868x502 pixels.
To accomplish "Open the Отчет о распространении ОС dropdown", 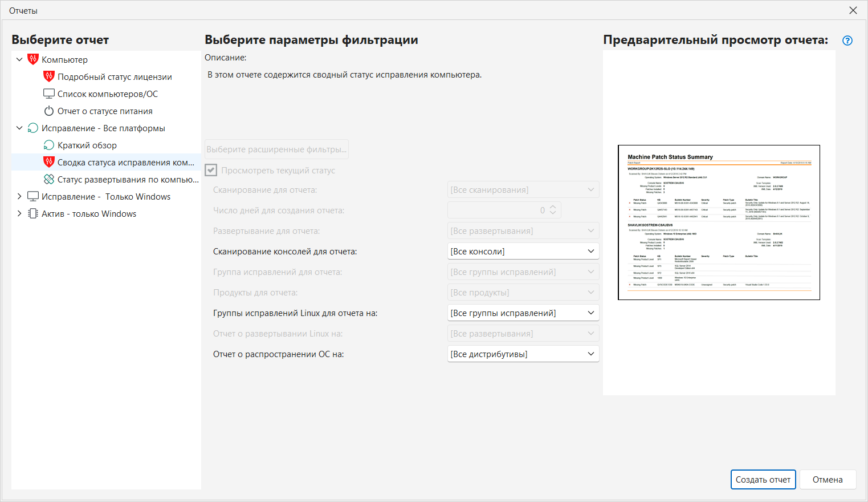I will click(x=523, y=354).
